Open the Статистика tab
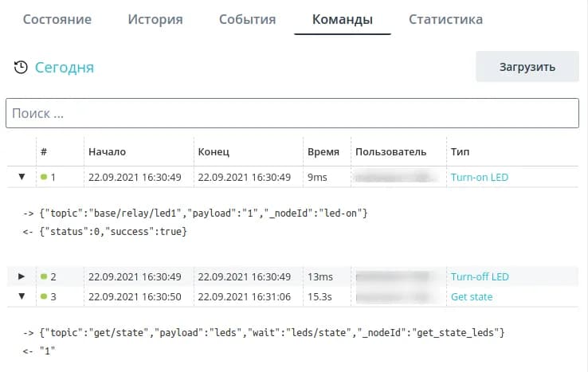The height and width of the screenshot is (372, 588). pyautogui.click(x=445, y=19)
